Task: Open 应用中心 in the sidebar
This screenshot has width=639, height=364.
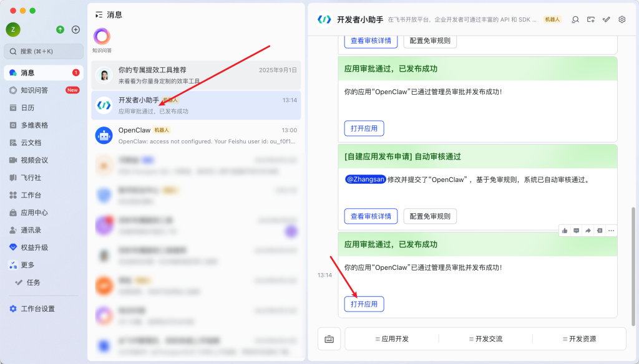Action: [x=44, y=213]
